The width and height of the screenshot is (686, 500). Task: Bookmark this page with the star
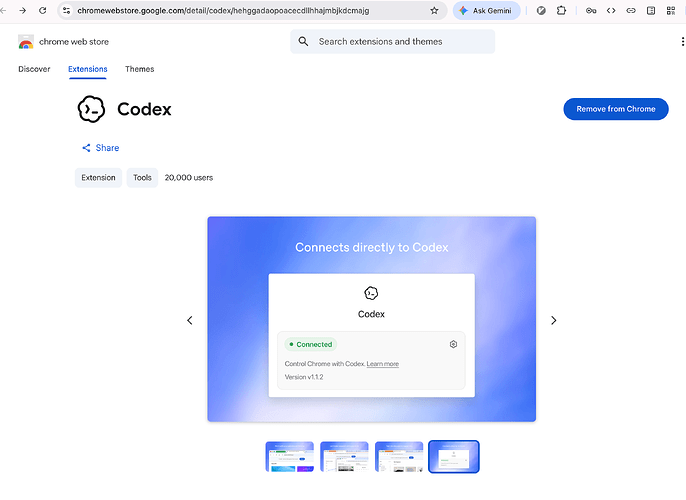pos(434,10)
